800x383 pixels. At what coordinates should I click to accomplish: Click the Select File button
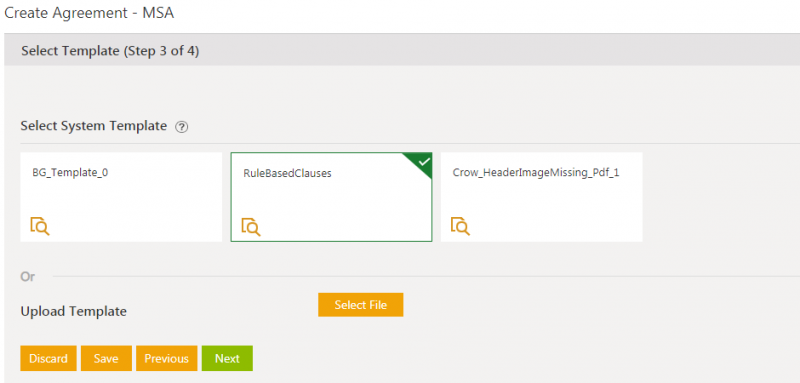pos(361,305)
